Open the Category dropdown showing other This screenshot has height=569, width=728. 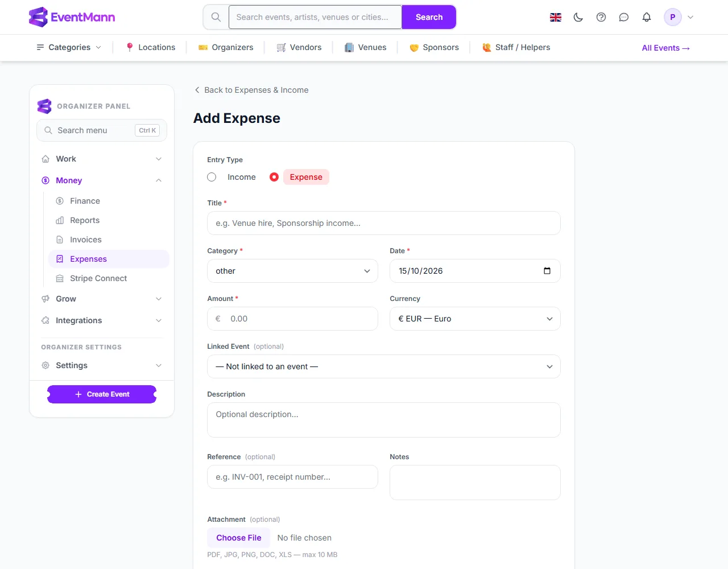tap(292, 271)
